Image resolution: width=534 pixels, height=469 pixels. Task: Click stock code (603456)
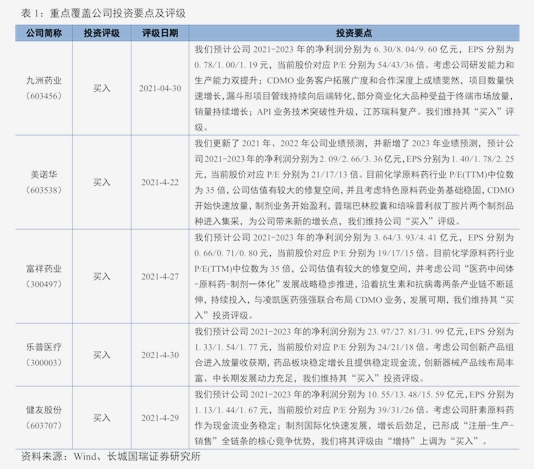pyautogui.click(x=44, y=96)
